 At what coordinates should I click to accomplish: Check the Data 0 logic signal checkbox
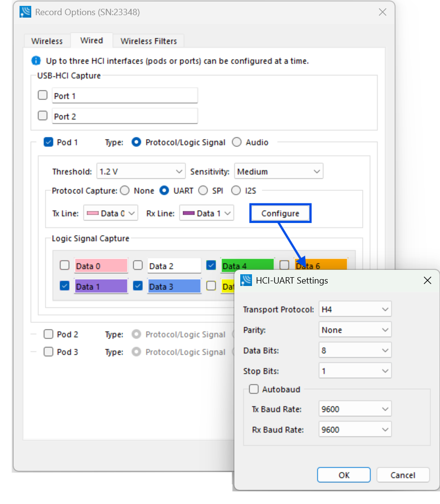coord(64,265)
